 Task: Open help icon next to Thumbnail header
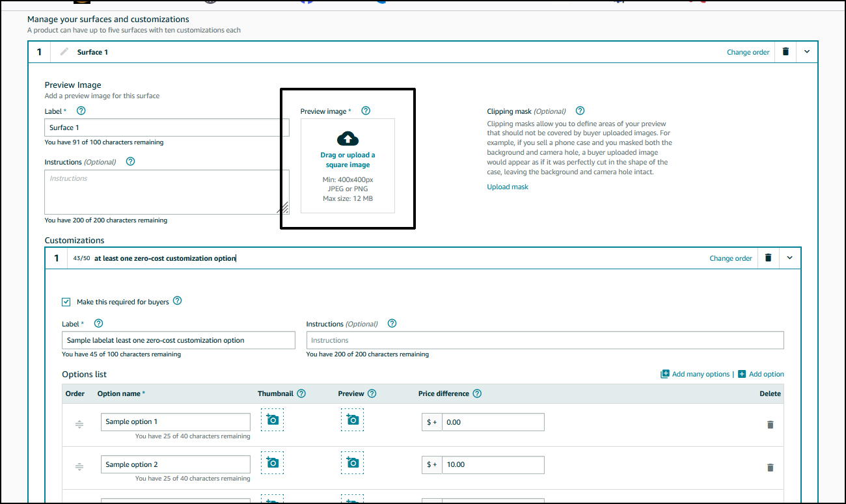301,393
